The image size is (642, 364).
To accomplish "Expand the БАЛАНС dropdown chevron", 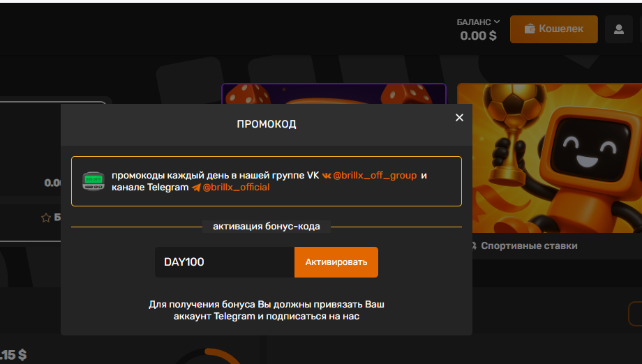I will tap(497, 22).
